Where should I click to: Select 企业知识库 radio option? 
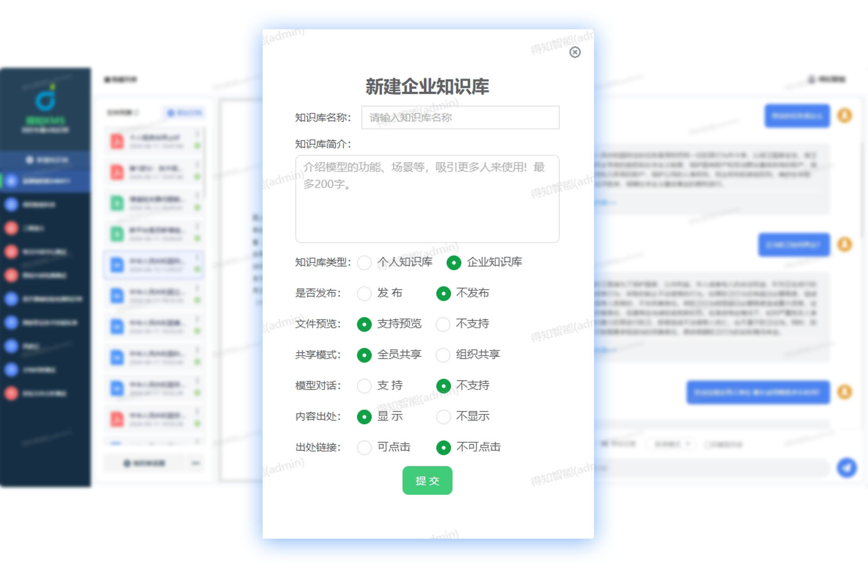[x=454, y=263]
